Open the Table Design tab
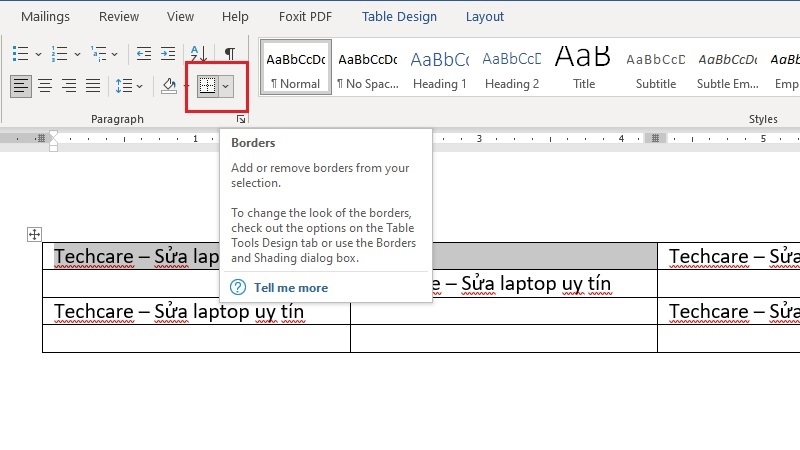The image size is (800, 450). pos(399,16)
